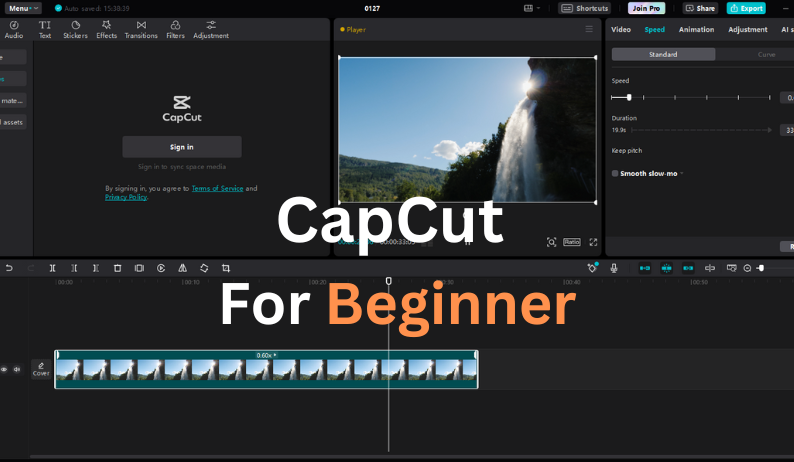
Task: Click the player zoom-to-fit icon
Action: pyautogui.click(x=551, y=242)
